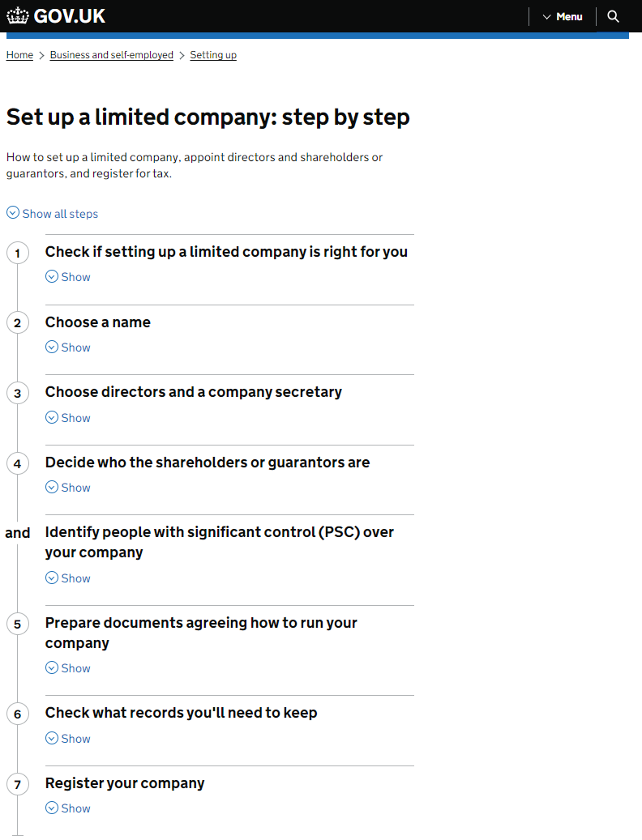Show all steps at once
The height and width of the screenshot is (840, 642).
[x=53, y=213]
